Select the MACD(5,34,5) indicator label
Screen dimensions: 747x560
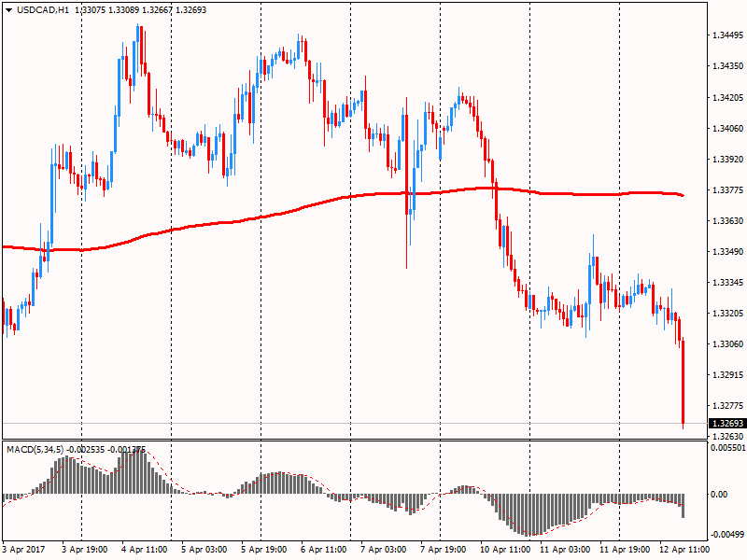point(35,450)
